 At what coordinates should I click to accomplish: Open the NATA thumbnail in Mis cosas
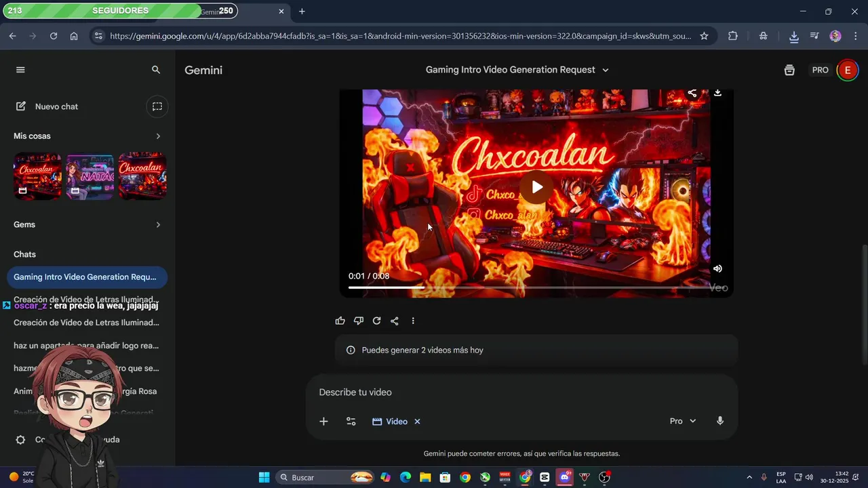click(90, 176)
